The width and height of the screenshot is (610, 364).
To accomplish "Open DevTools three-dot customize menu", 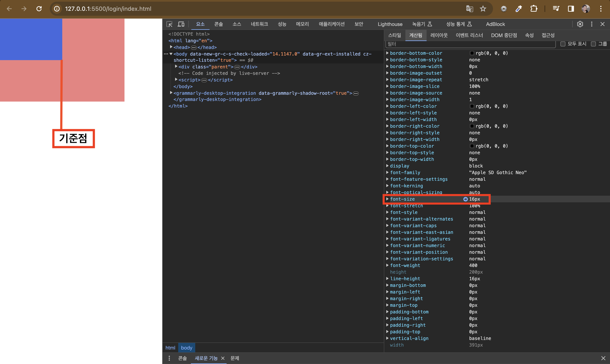I will pos(592,24).
